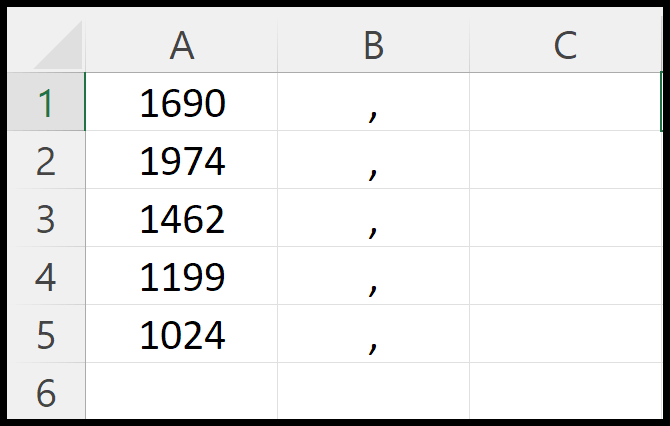
Task: Click cell containing 1462
Action: [x=182, y=218]
